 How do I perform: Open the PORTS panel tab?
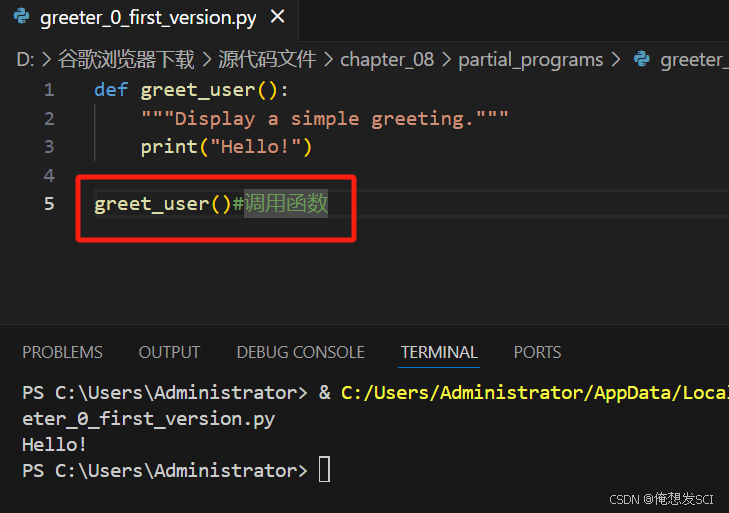pos(537,353)
